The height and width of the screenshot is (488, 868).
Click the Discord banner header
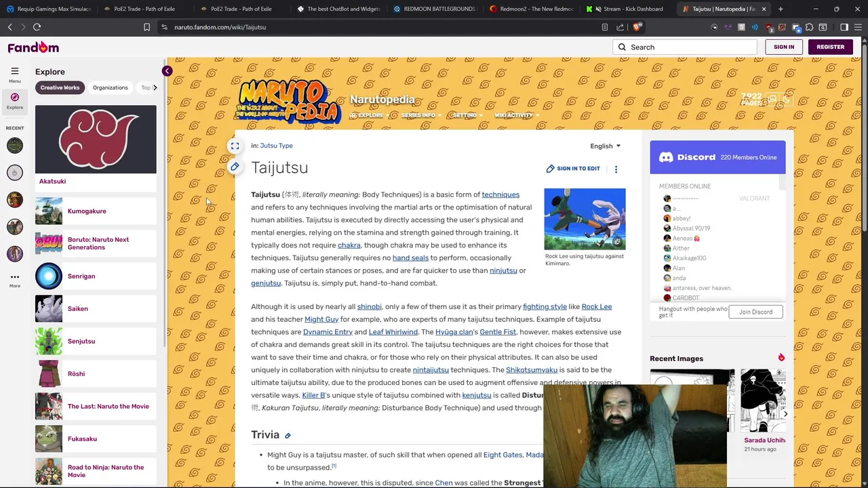pyautogui.click(x=717, y=157)
